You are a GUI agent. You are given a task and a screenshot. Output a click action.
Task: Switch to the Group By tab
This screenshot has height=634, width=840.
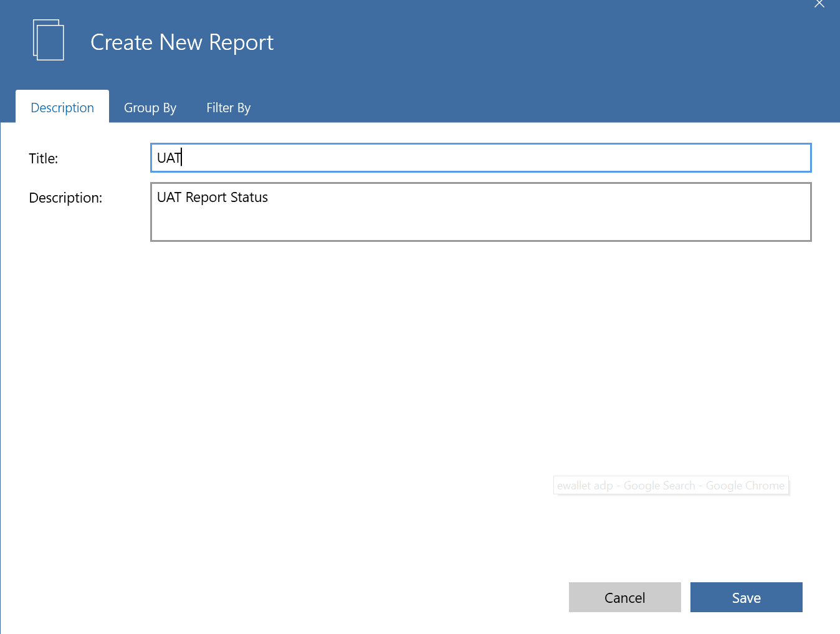150,107
